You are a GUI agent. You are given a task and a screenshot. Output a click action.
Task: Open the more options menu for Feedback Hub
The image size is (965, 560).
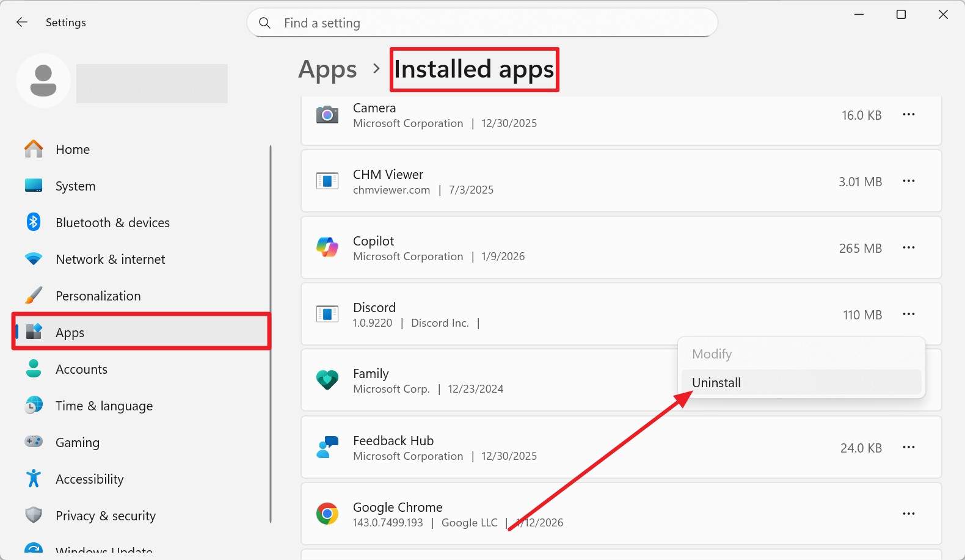click(x=909, y=447)
